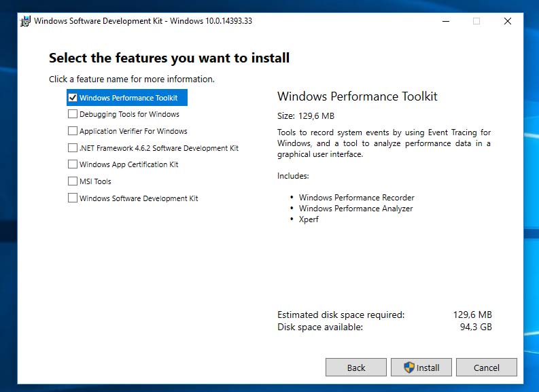Show info for Windows Software Development Kit

coord(139,198)
